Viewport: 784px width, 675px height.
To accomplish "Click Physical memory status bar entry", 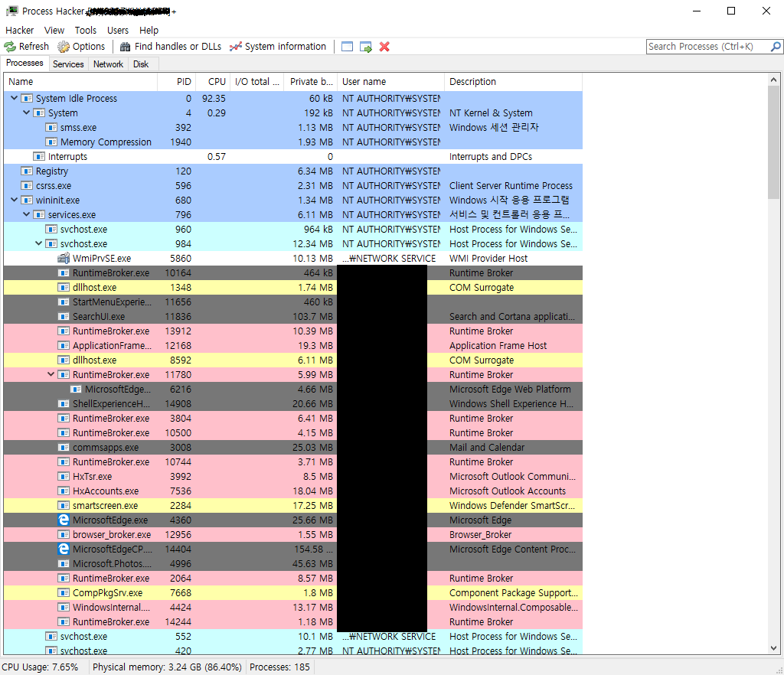I will (x=167, y=667).
